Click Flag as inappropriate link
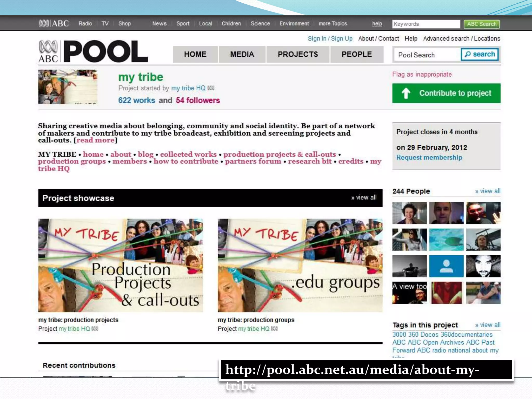This screenshot has height=399, width=532. pos(422,75)
